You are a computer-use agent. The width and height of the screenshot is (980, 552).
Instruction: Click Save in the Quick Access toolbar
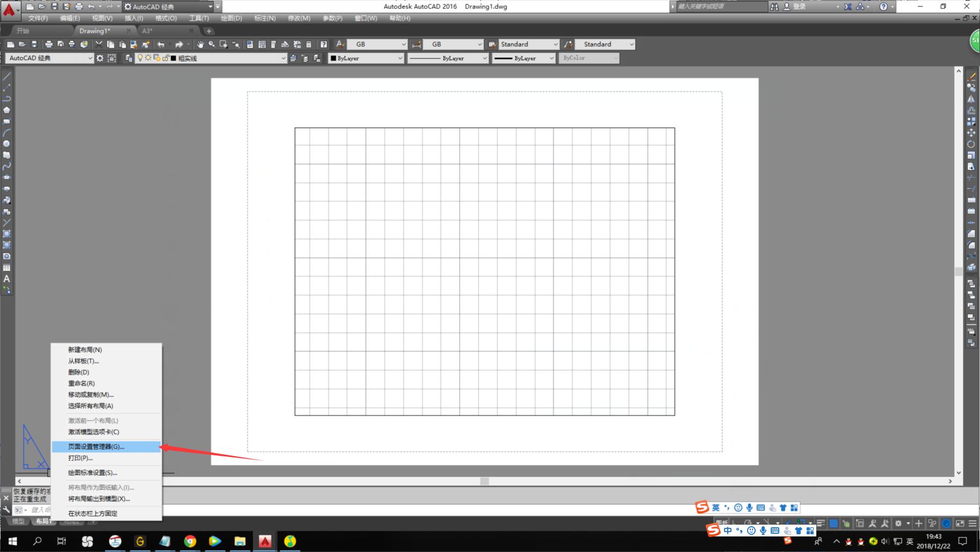(54, 6)
